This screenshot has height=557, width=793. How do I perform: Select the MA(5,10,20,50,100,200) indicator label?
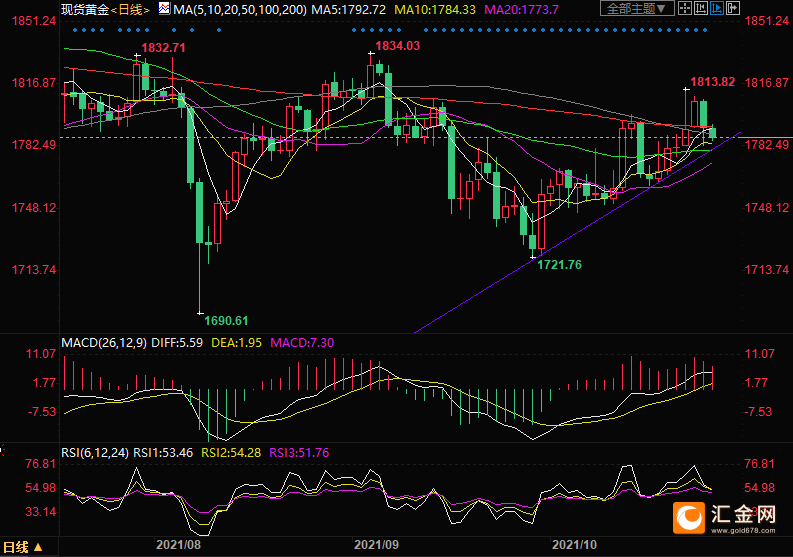(x=240, y=9)
